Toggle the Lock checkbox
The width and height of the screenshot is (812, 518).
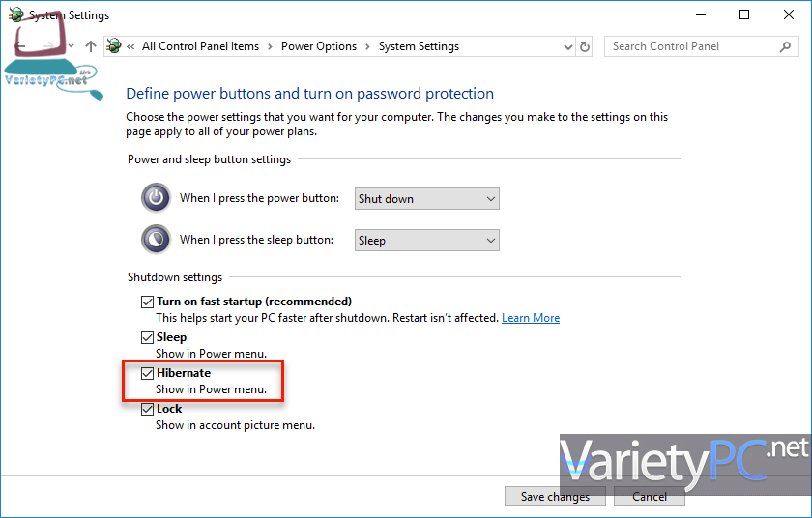[148, 409]
